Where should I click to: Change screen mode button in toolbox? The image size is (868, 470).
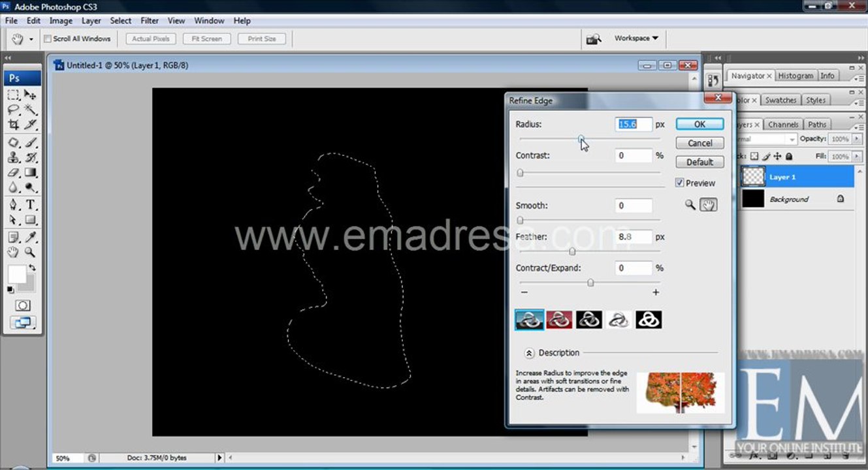pyautogui.click(x=22, y=322)
